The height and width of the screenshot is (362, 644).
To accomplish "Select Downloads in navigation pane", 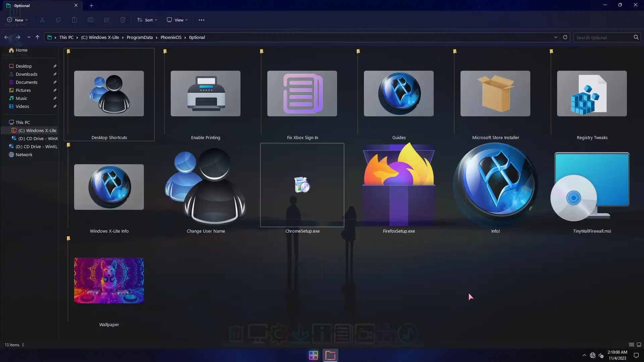I will [x=26, y=74].
